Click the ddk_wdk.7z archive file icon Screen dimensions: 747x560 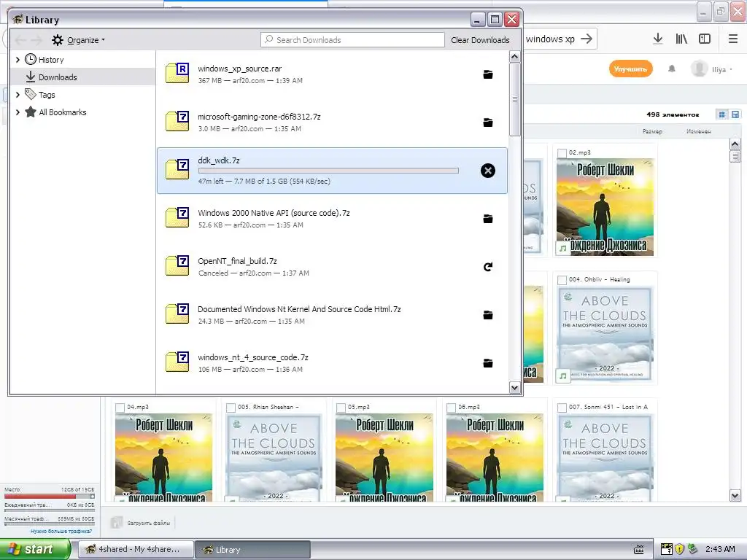[177, 169]
